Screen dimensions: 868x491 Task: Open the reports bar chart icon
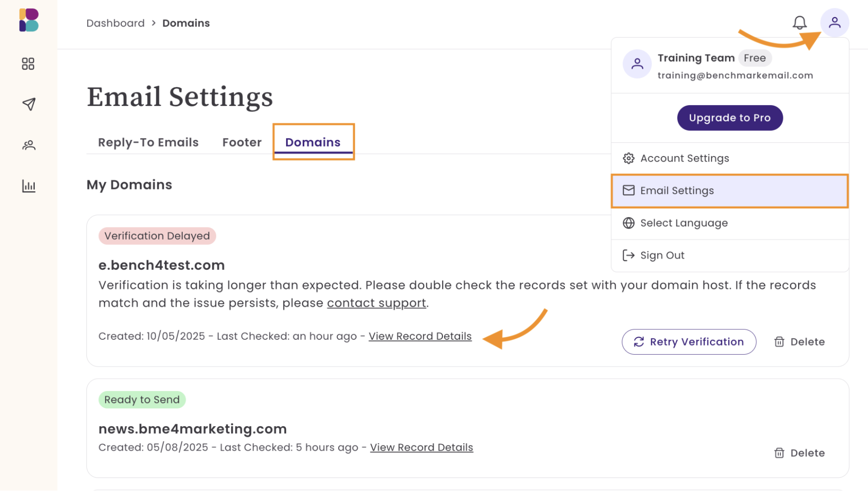coord(29,186)
